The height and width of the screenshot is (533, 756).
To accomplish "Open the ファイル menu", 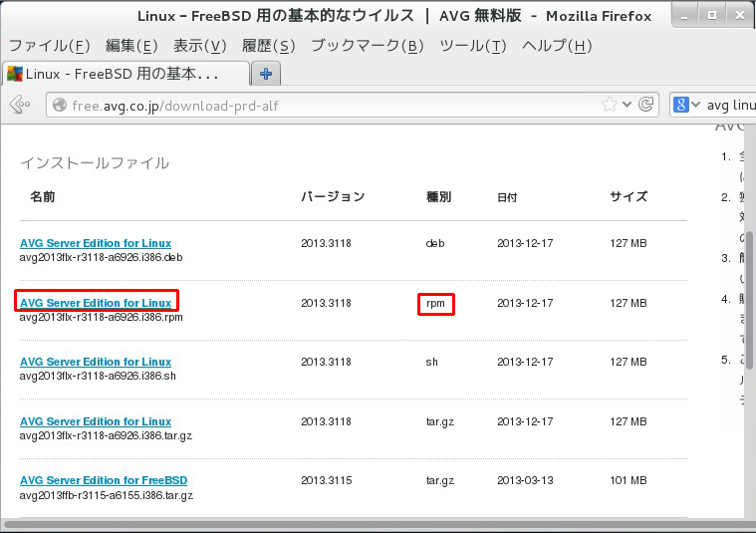I will (x=49, y=46).
